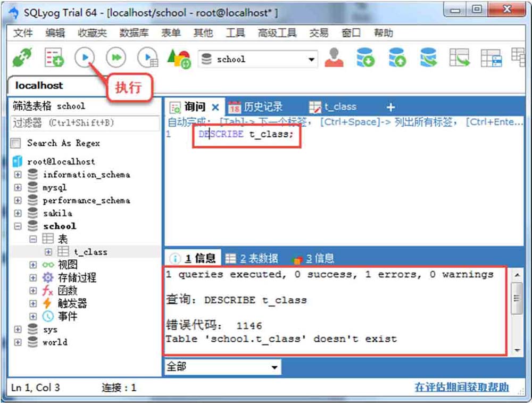Open the 交易 menu
This screenshot has width=532, height=403.
pyautogui.click(x=319, y=33)
